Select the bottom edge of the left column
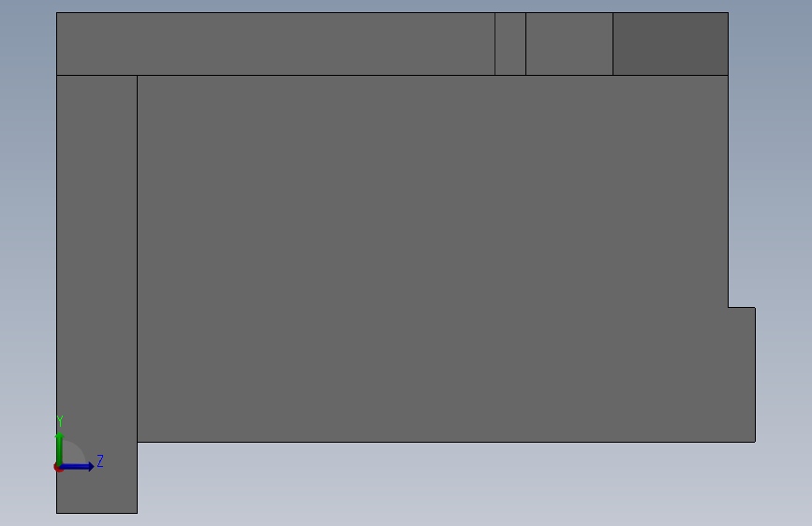 pyautogui.click(x=96, y=513)
